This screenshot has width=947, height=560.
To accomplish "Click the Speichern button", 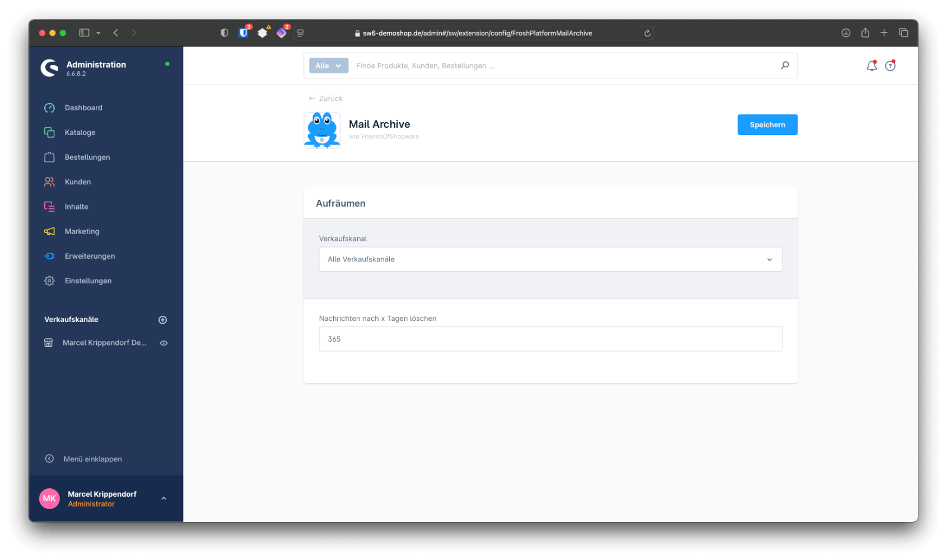I will (767, 124).
